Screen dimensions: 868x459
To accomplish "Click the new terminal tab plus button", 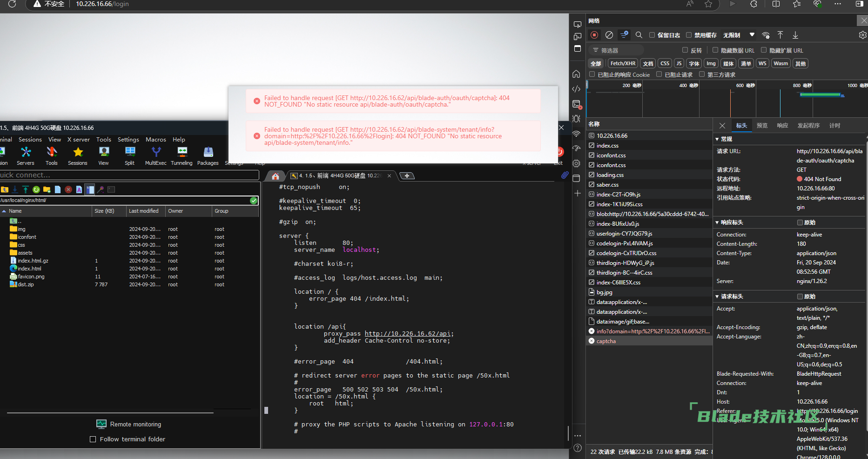I will tap(407, 175).
